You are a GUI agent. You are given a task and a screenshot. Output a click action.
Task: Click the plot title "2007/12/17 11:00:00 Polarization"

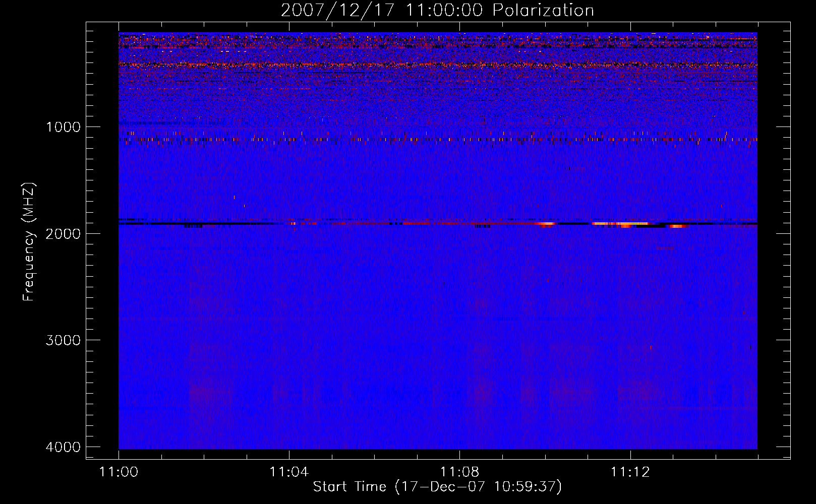click(x=437, y=11)
